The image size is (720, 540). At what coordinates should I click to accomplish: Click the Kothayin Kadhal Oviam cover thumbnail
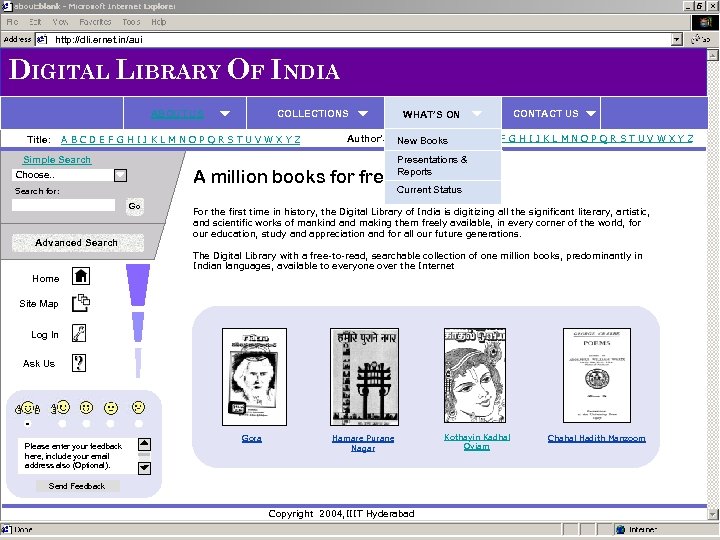point(475,376)
